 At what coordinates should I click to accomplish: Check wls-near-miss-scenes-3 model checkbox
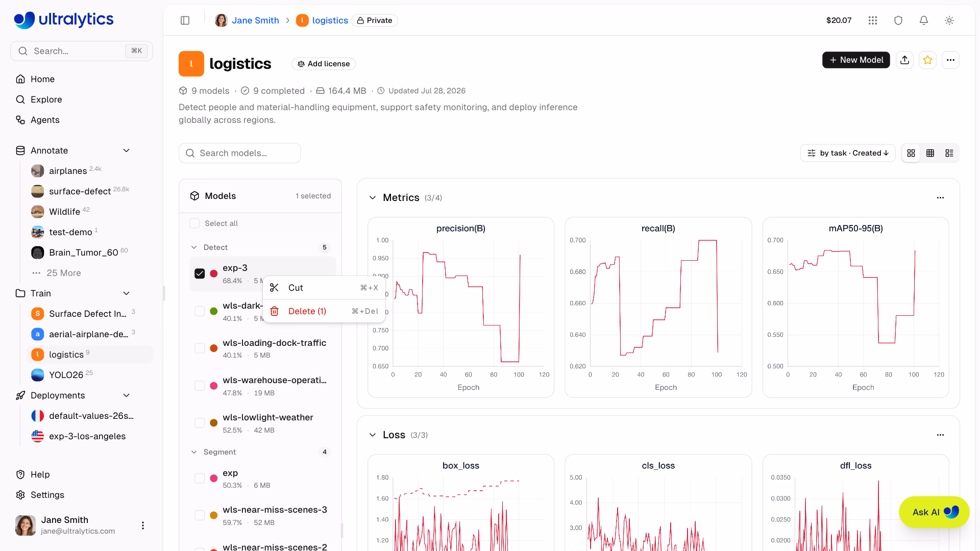(200, 516)
